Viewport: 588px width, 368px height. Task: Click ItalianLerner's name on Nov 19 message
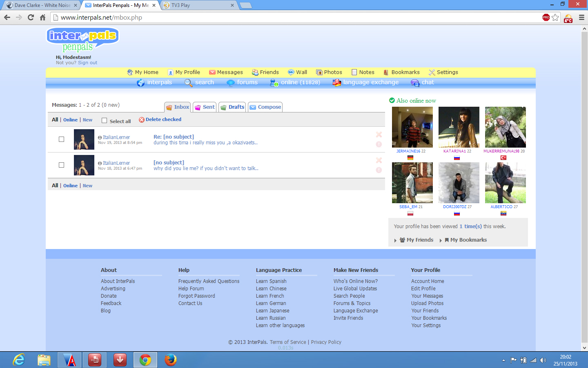point(116,137)
